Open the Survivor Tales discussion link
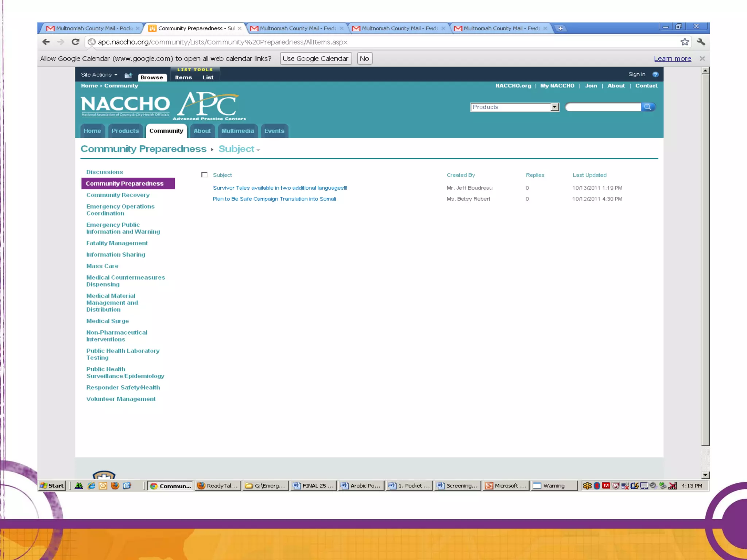This screenshot has width=747, height=560. (280, 188)
